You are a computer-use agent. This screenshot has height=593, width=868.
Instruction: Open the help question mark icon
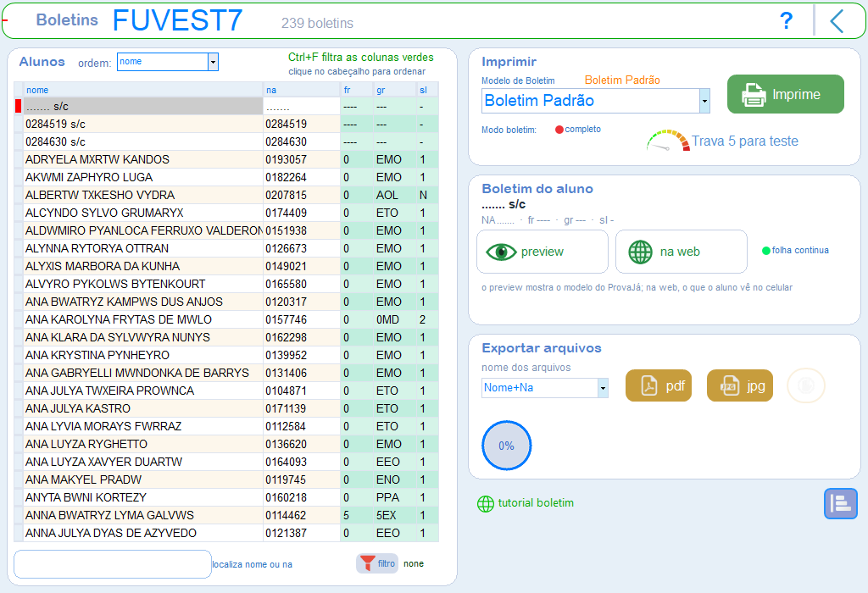coord(786,21)
